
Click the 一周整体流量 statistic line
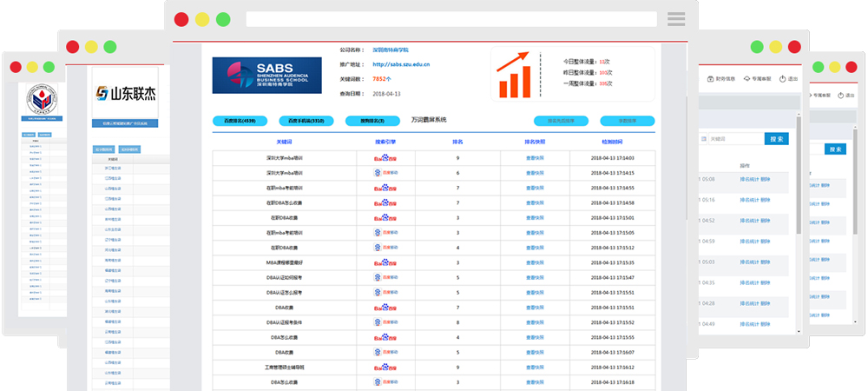[588, 83]
